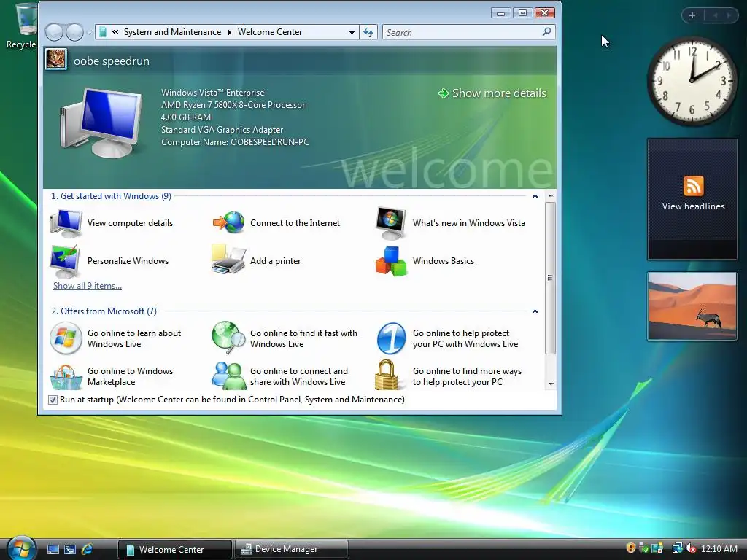Click the Windows Sidebar tray icon
This screenshot has height=560, width=747.
pos(657,548)
